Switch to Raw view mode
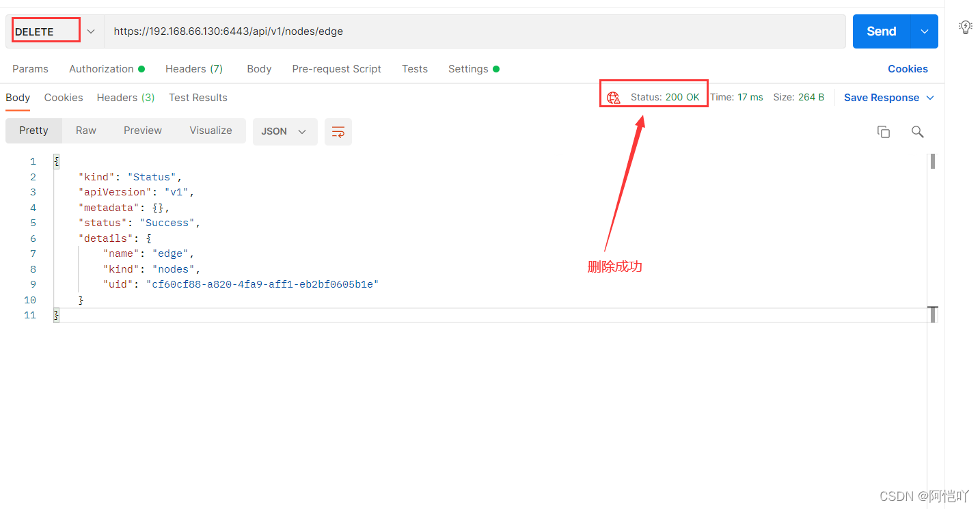Viewport: 980px width, 509px height. tap(86, 130)
